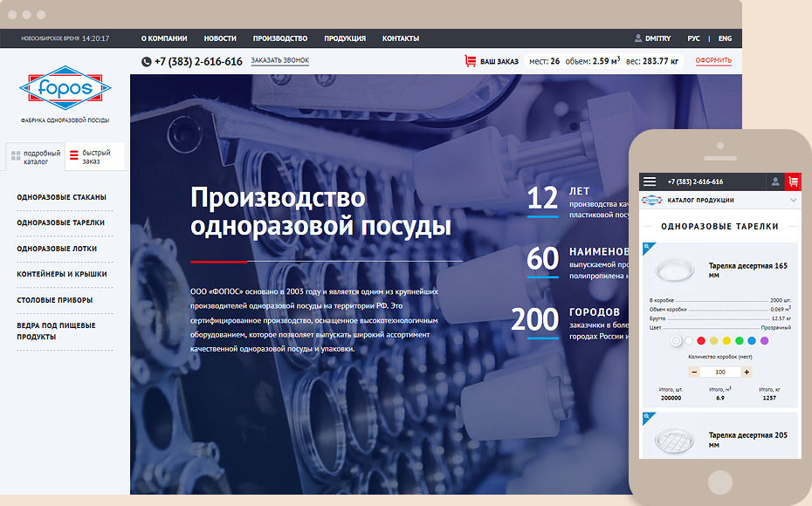Click the Fopos logo in the sidebar
The image size is (812, 506).
(x=65, y=89)
